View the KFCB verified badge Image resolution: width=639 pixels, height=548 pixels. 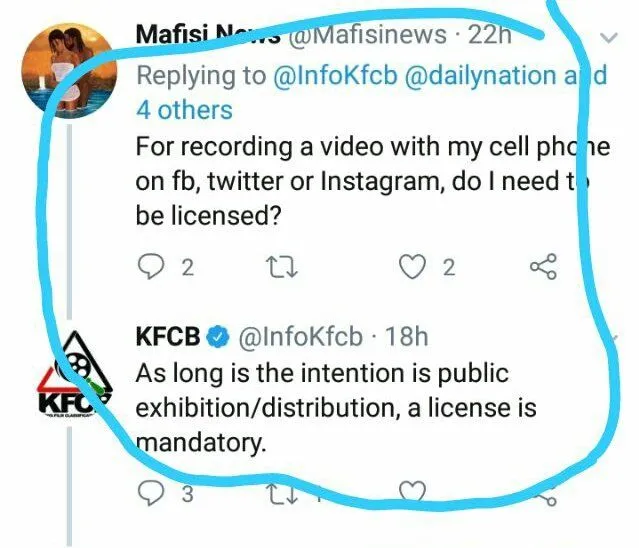(x=219, y=337)
